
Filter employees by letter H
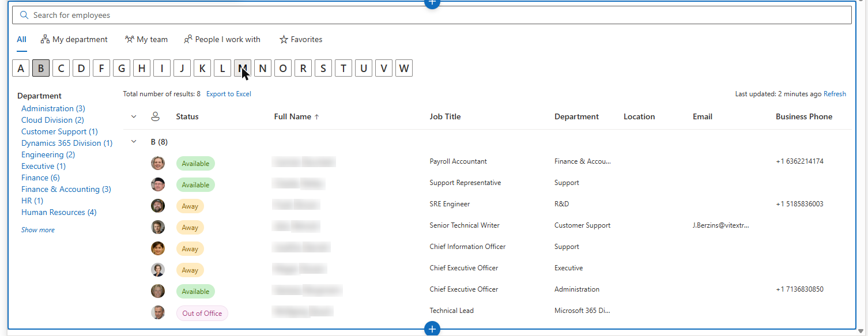click(x=142, y=69)
